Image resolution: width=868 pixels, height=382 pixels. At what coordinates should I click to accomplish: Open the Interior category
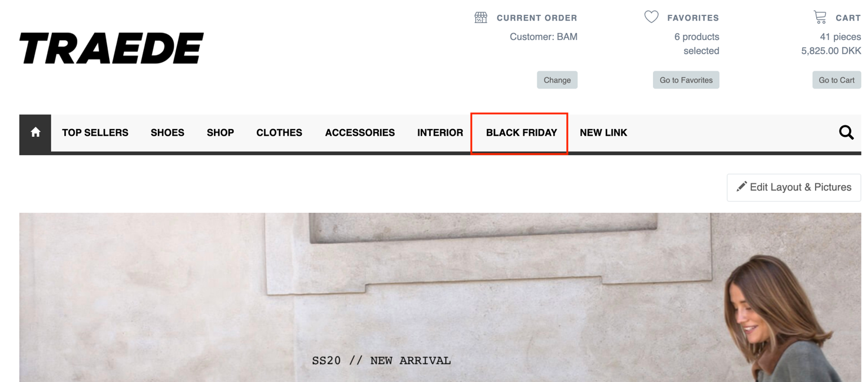440,133
